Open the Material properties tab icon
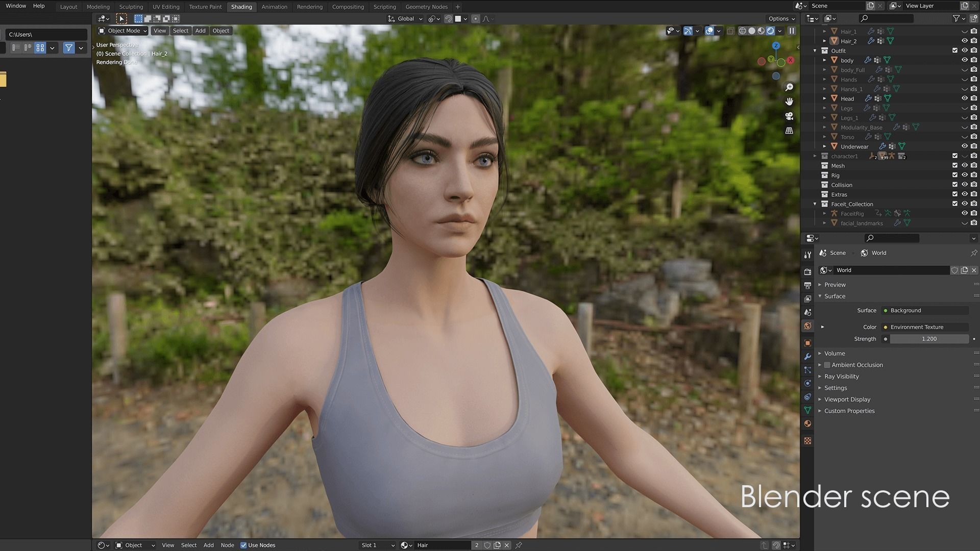The image size is (980, 551). pyautogui.click(x=807, y=424)
